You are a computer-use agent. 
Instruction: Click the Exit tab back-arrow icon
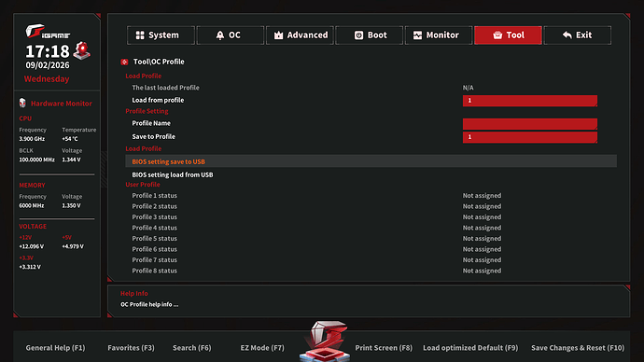[x=567, y=35]
